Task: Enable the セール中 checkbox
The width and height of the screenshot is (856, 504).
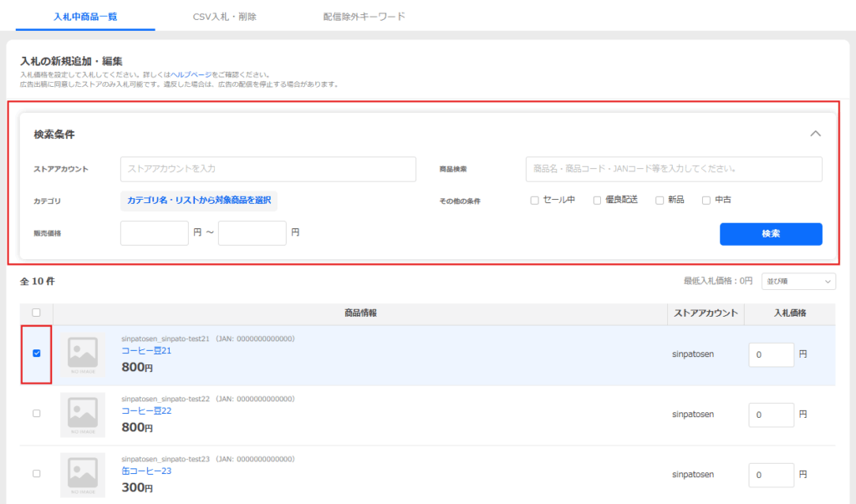Action: pyautogui.click(x=534, y=201)
